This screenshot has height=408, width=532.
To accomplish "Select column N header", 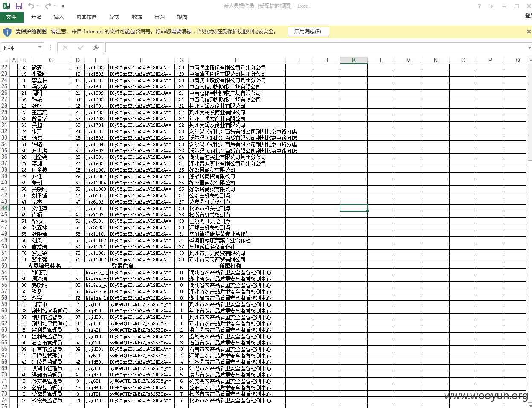I will 436,60.
